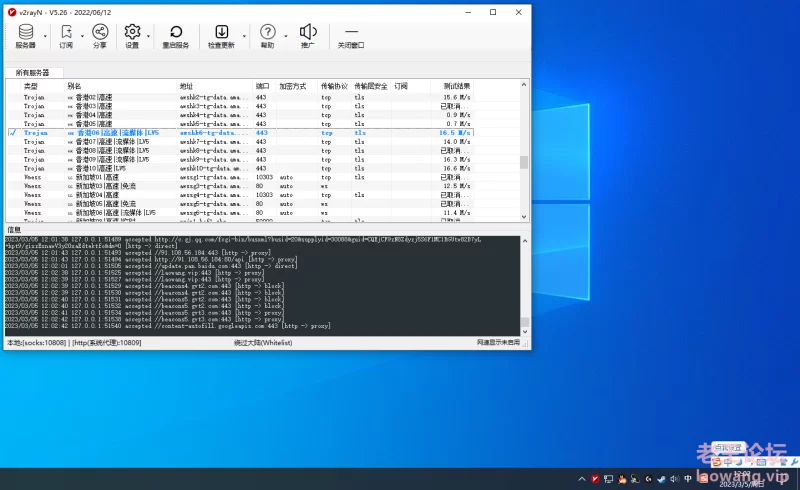Toggle the 中 input language indicator
800x490 pixels.
[688, 479]
